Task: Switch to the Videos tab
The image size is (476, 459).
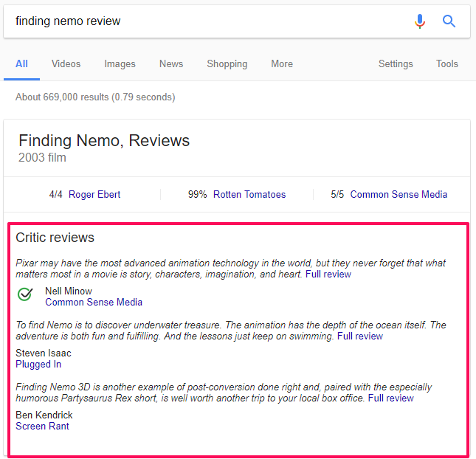Action: click(x=66, y=63)
